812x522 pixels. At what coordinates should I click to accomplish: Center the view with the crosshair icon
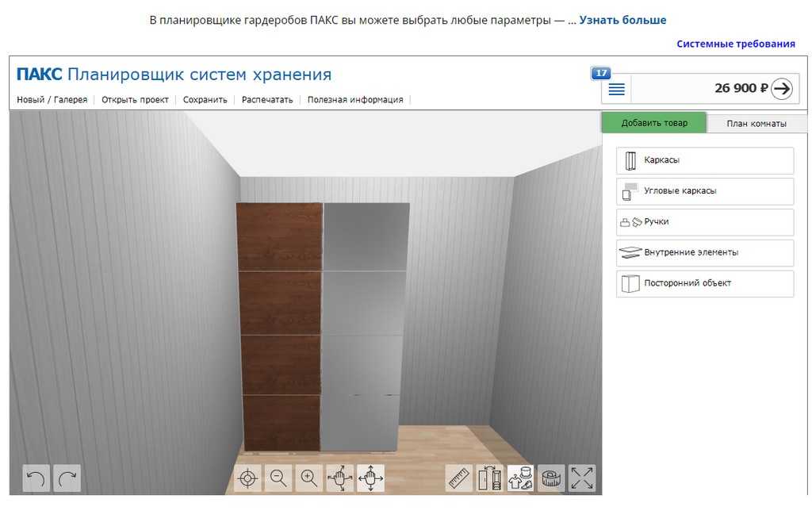click(247, 478)
